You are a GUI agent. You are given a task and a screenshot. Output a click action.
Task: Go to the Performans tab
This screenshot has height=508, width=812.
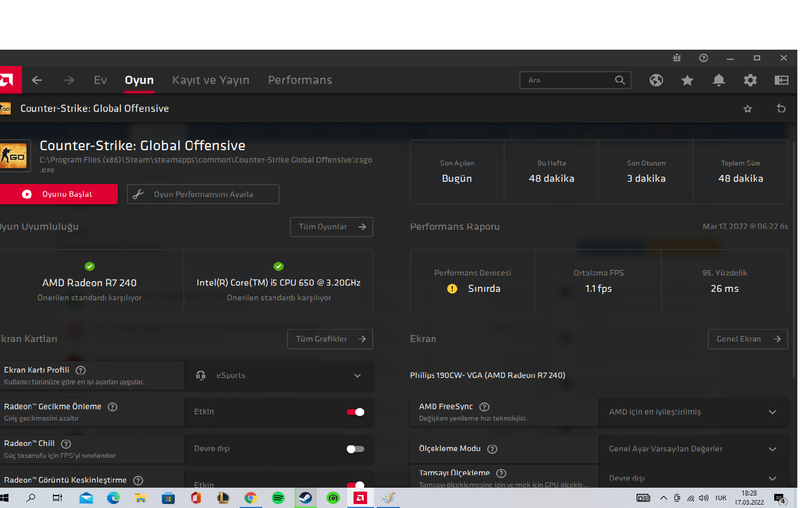300,80
